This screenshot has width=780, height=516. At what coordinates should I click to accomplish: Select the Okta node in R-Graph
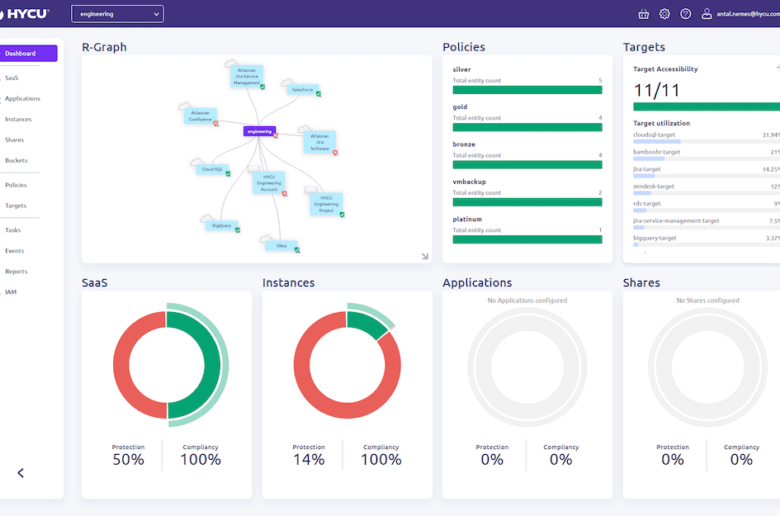click(x=281, y=246)
